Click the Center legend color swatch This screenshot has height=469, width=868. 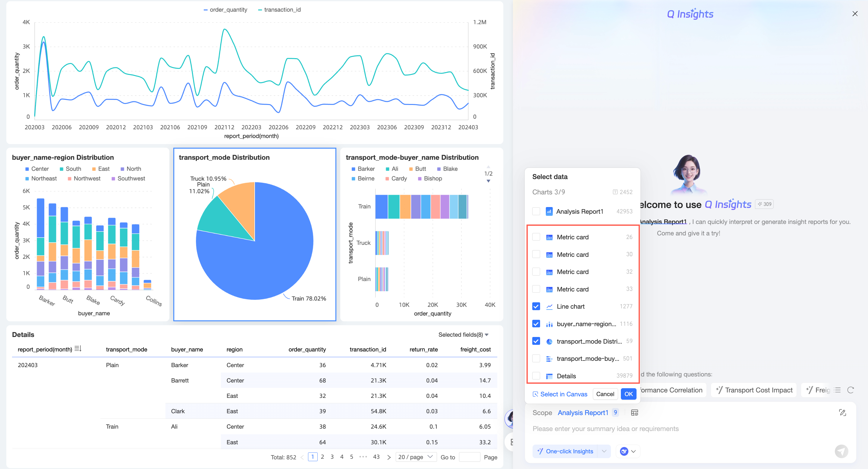(x=27, y=169)
